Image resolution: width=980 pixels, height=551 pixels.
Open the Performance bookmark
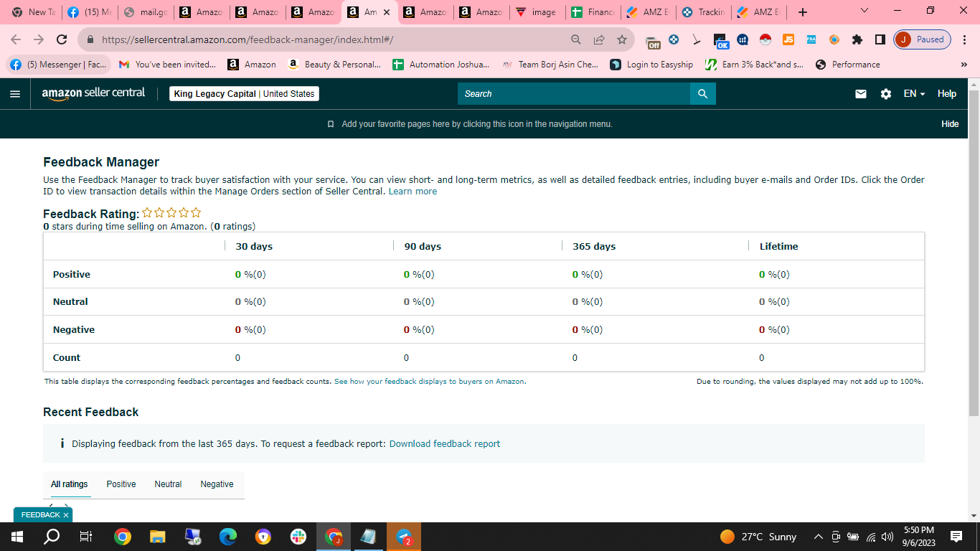(848, 65)
